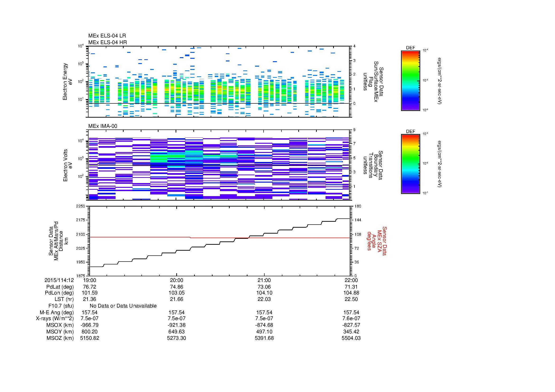Click the 180 SZA axis tick label
Viewport: 555px width, 392px height.
pyautogui.click(x=358, y=206)
